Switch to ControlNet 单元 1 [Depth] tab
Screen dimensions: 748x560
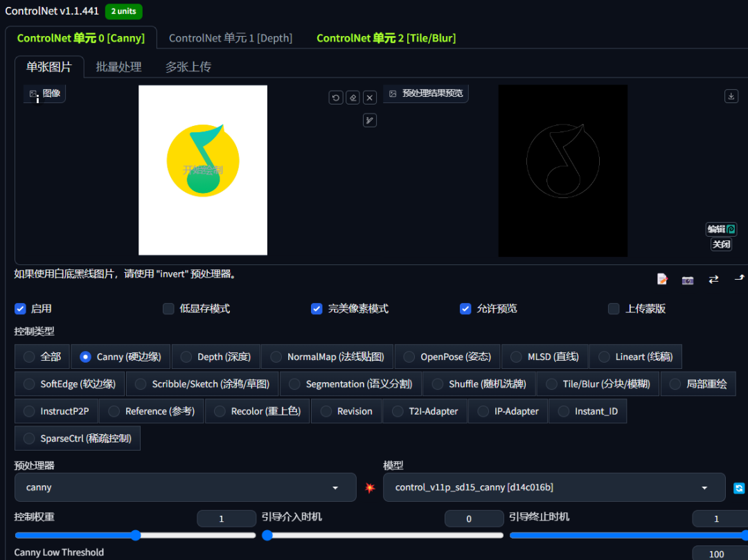click(231, 38)
